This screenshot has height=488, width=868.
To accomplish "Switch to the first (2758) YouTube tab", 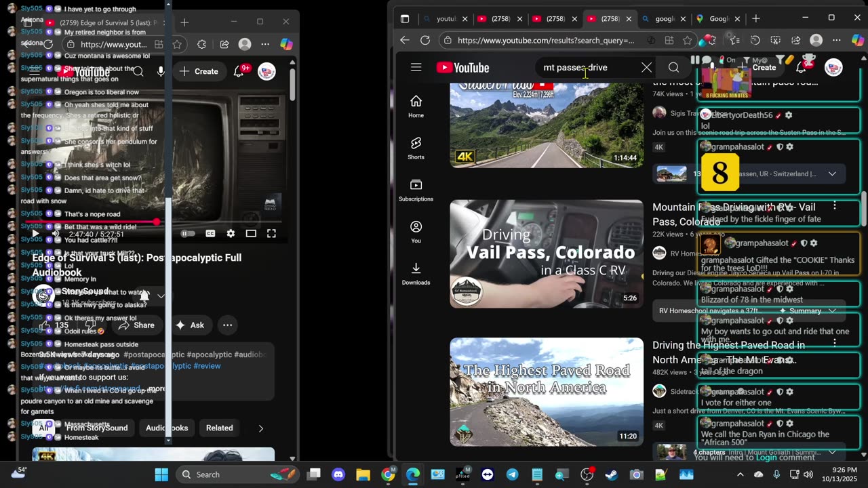I will [498, 19].
